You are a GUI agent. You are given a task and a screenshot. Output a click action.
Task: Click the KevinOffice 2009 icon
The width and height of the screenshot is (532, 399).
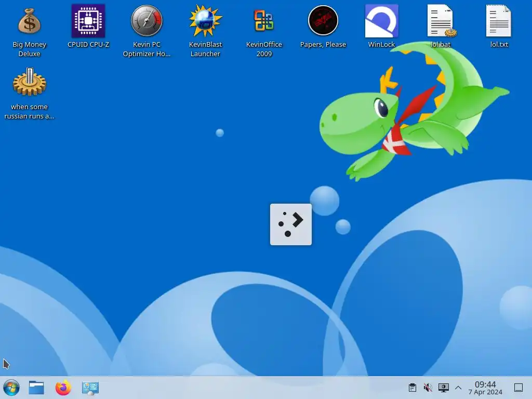click(264, 21)
